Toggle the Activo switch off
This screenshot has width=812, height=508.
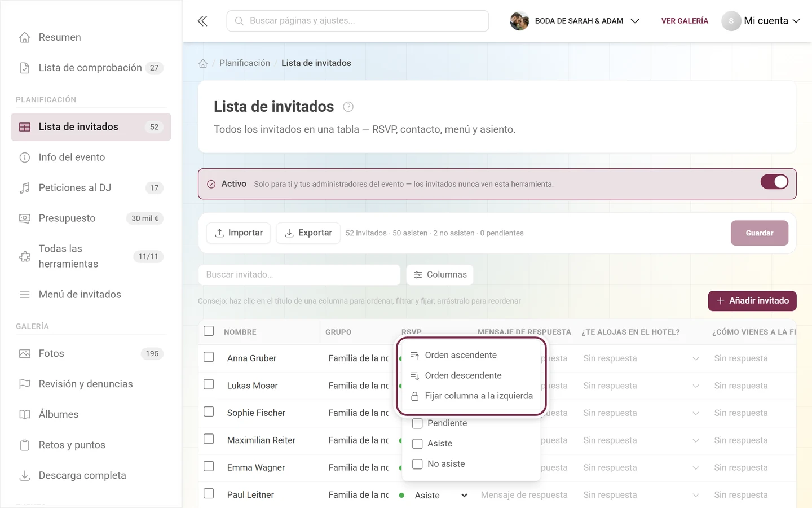774,182
